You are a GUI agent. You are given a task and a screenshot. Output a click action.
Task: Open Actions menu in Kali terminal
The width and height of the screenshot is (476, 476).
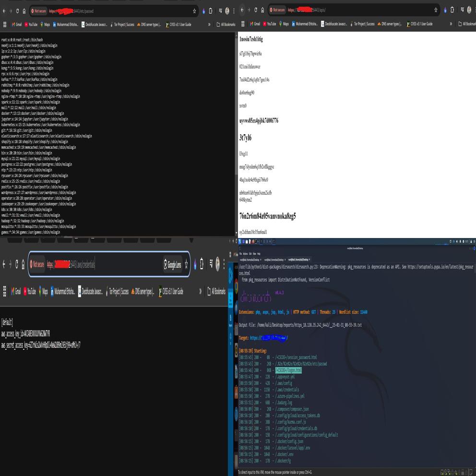(245, 254)
